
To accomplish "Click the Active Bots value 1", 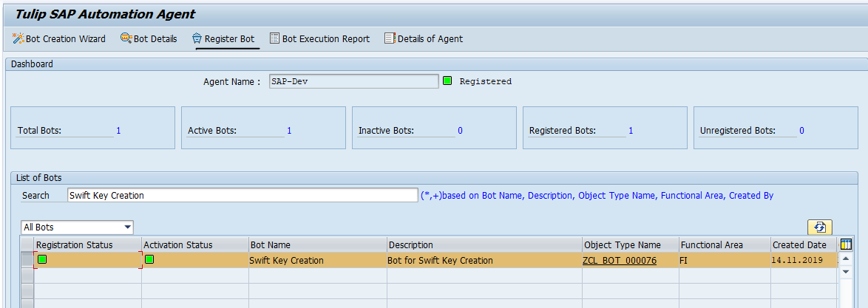I will coord(289,131).
